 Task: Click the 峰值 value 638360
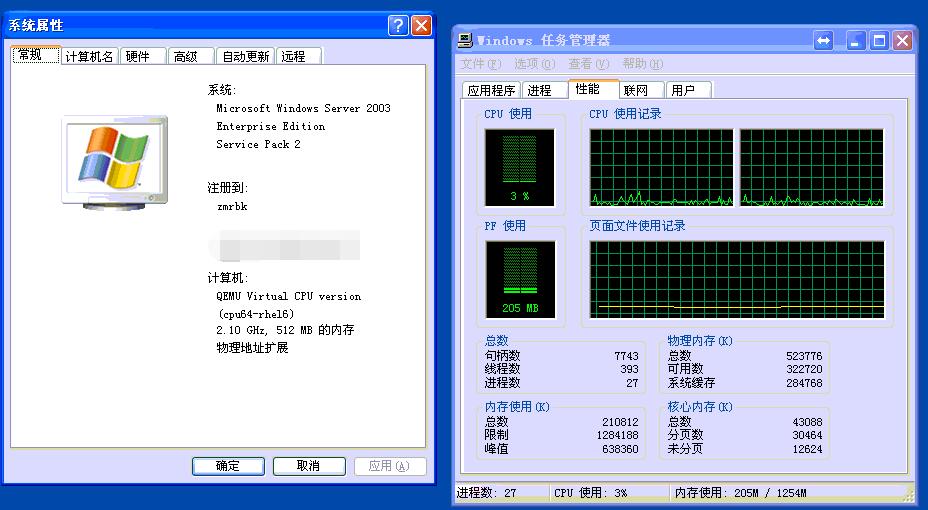[x=620, y=449]
